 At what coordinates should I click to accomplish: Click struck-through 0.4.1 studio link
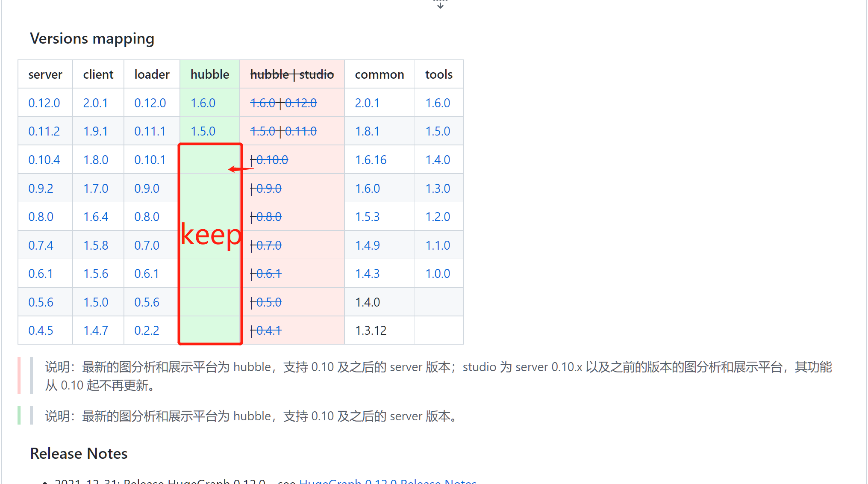click(269, 331)
